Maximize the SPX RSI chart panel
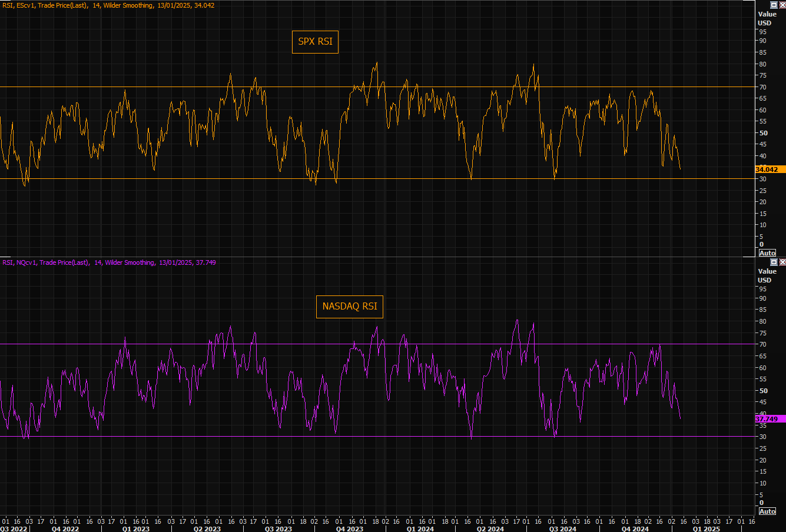 [774, 4]
